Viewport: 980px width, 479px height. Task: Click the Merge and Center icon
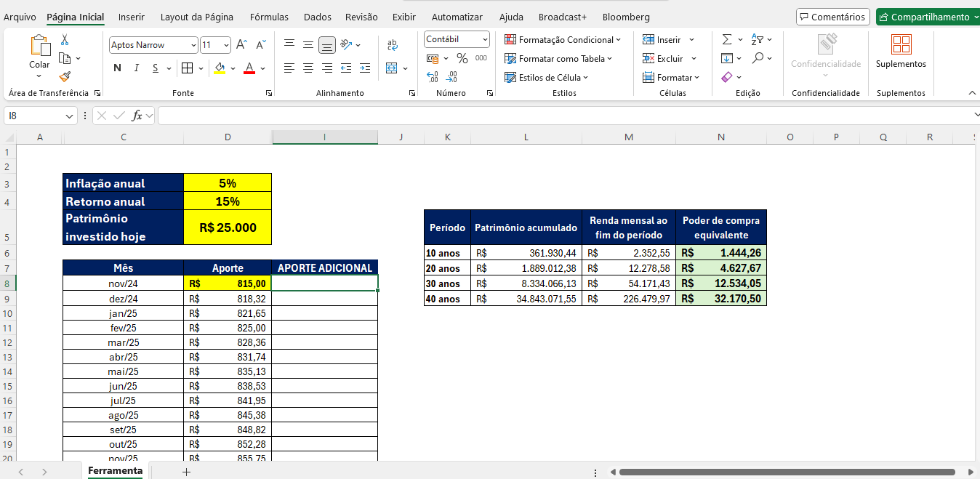[392, 68]
